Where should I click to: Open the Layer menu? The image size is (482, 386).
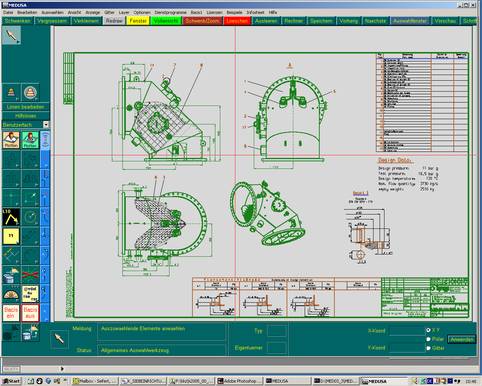coord(124,12)
